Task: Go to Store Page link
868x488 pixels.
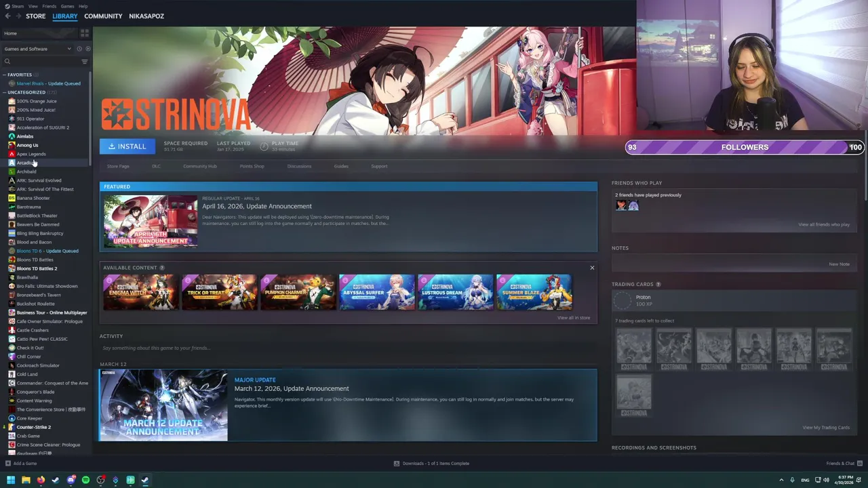Action: pos(118,166)
